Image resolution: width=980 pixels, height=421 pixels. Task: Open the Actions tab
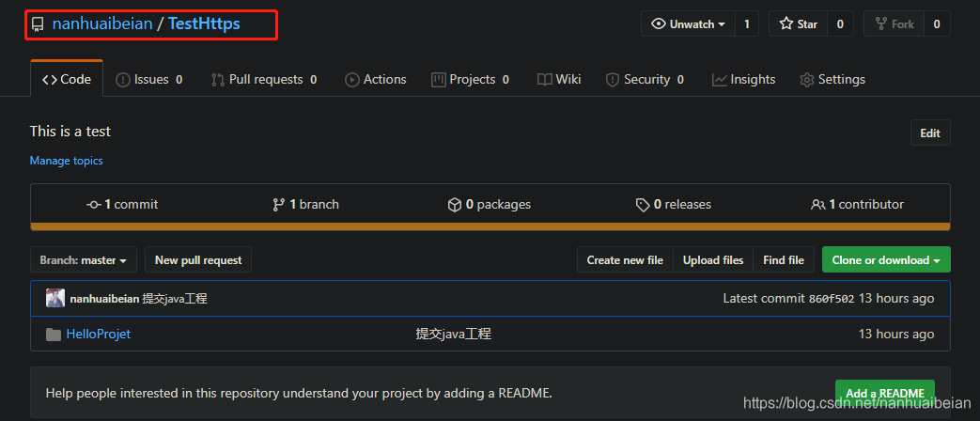(x=376, y=79)
